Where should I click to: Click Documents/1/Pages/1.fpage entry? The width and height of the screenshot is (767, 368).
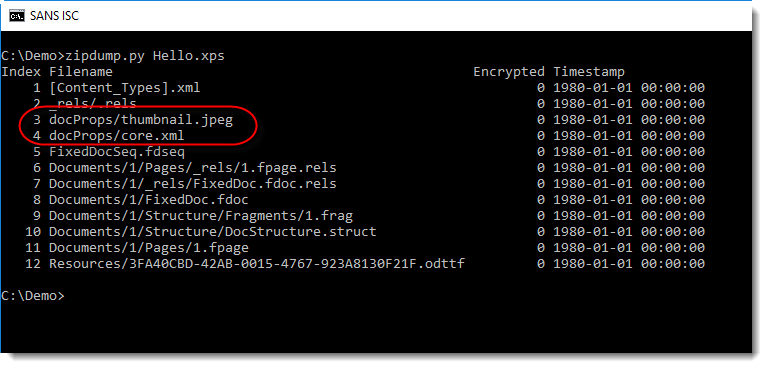[148, 248]
